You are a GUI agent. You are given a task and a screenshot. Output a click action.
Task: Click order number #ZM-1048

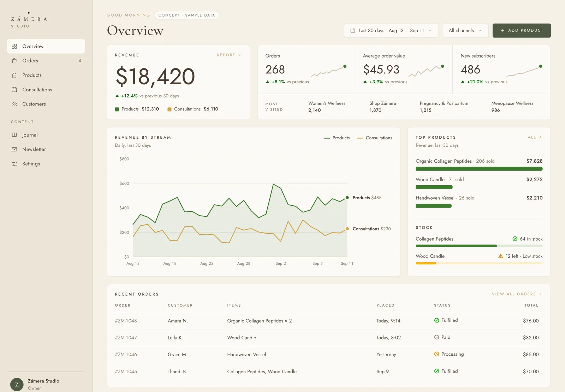click(126, 321)
